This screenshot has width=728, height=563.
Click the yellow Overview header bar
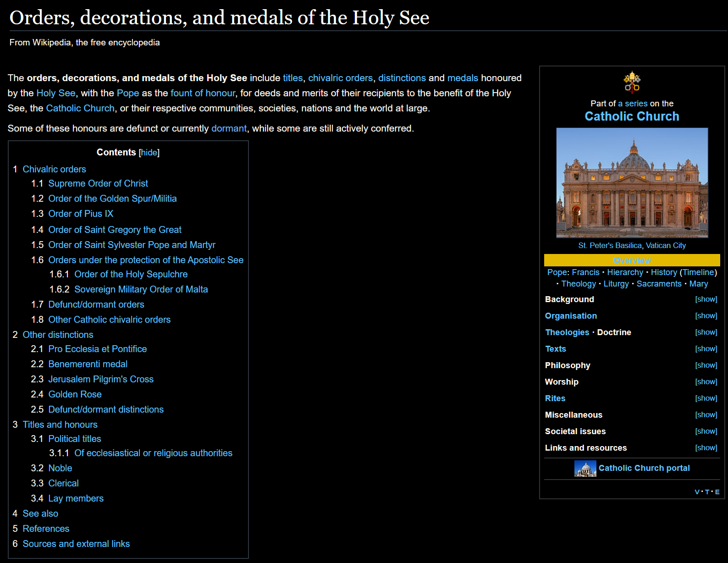click(x=632, y=260)
